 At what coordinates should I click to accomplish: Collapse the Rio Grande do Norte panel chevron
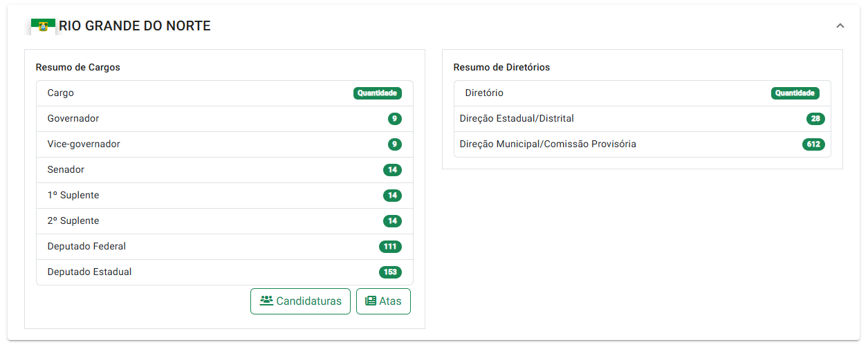[x=840, y=26]
